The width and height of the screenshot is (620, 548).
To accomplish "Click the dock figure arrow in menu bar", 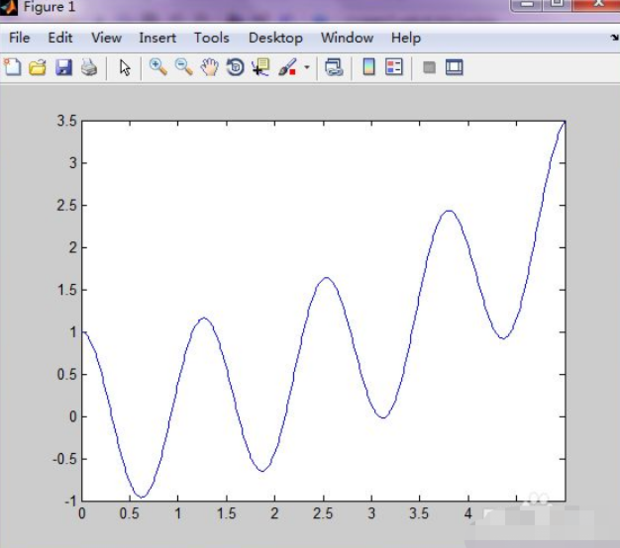I will pyautogui.click(x=614, y=38).
